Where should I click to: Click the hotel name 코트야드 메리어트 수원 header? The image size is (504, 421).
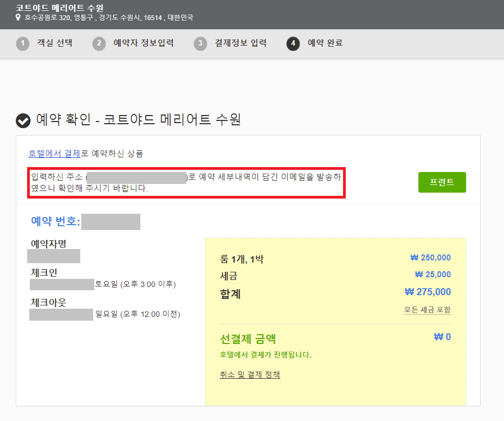pos(60,8)
